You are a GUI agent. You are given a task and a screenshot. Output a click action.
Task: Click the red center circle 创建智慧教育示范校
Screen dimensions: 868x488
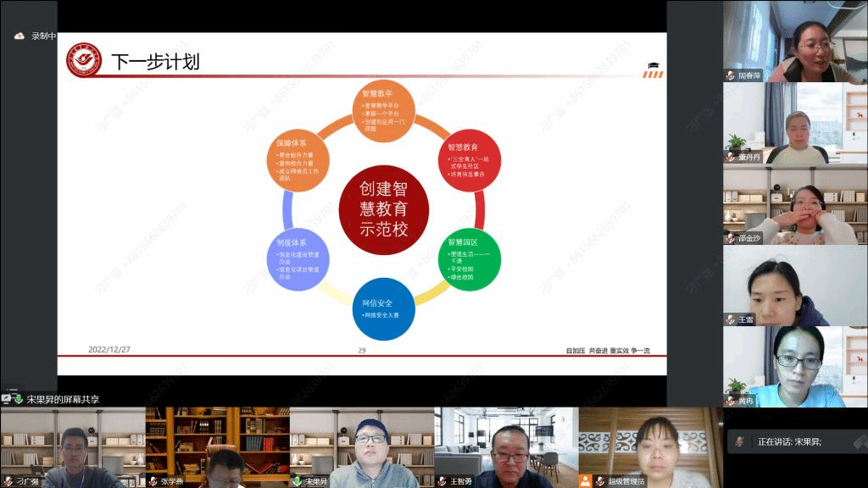[x=384, y=209]
